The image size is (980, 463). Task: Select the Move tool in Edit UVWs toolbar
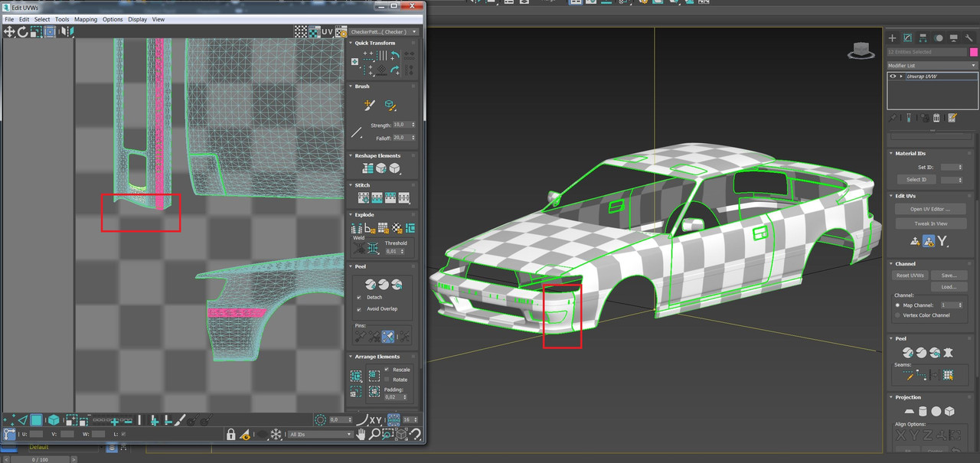point(9,31)
